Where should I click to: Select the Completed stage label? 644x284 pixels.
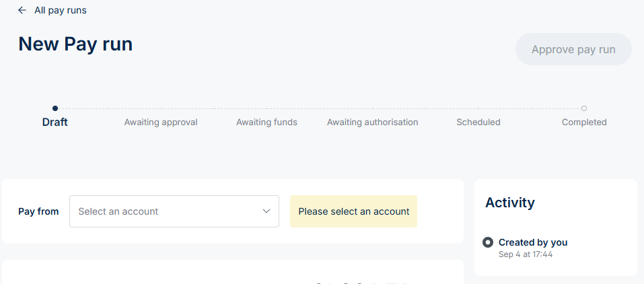pos(584,122)
